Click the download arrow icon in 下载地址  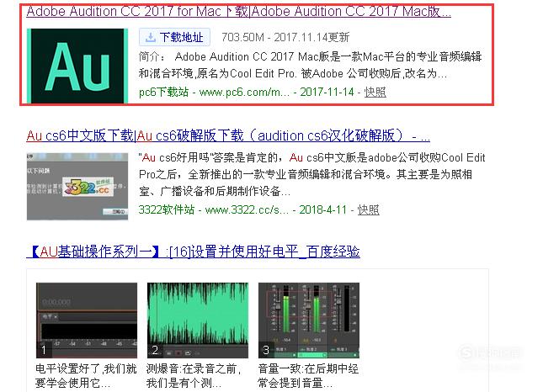click(x=151, y=37)
